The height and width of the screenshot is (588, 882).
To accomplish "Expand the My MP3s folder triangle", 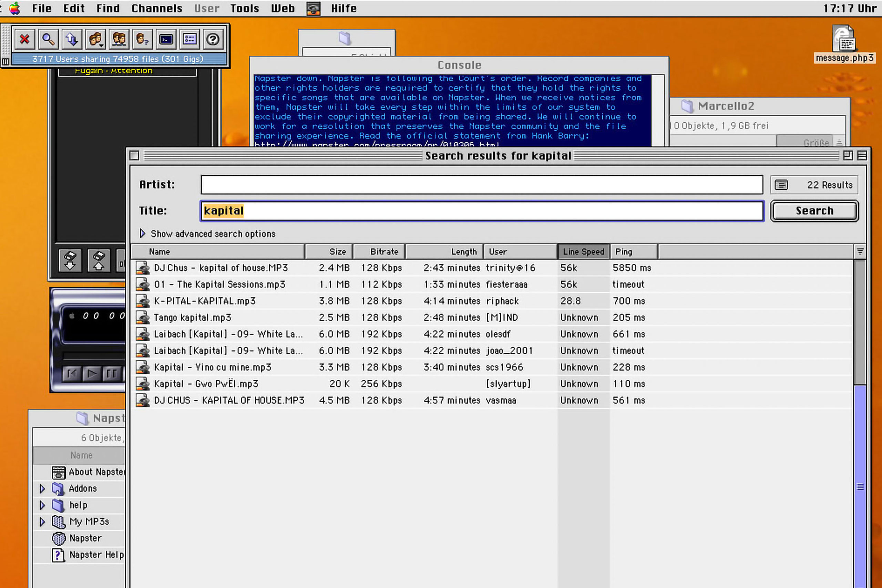I will pyautogui.click(x=42, y=522).
